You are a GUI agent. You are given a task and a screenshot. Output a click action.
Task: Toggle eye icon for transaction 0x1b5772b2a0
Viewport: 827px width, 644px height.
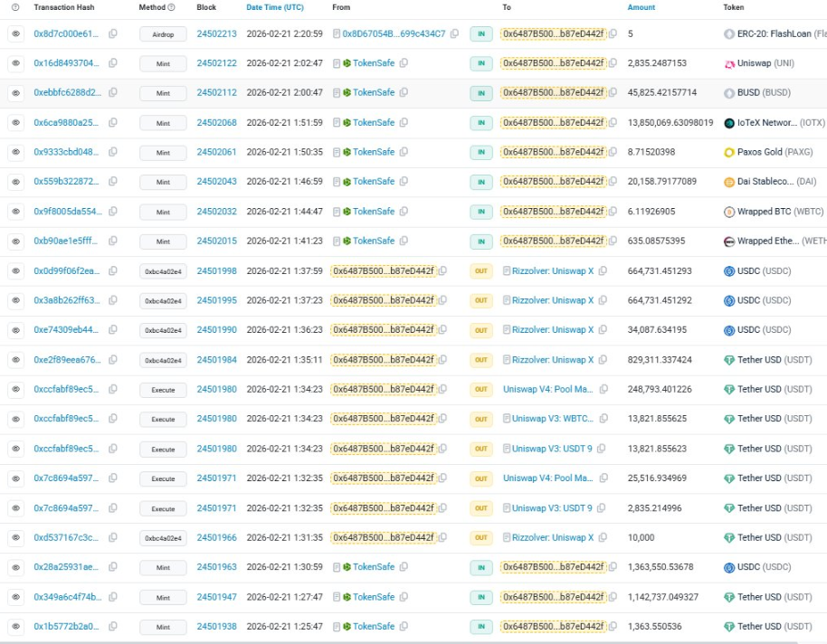(x=15, y=627)
